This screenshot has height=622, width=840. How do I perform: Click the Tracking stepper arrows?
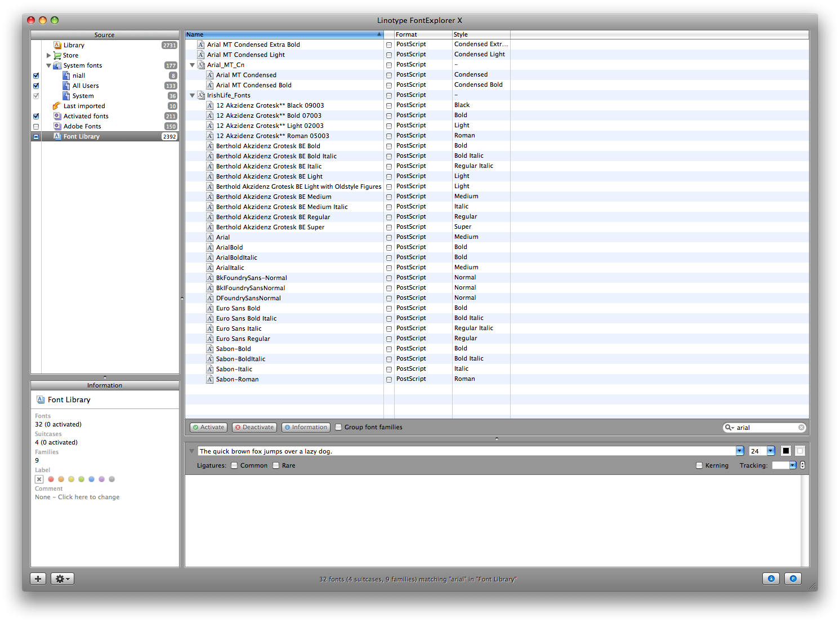(x=802, y=465)
